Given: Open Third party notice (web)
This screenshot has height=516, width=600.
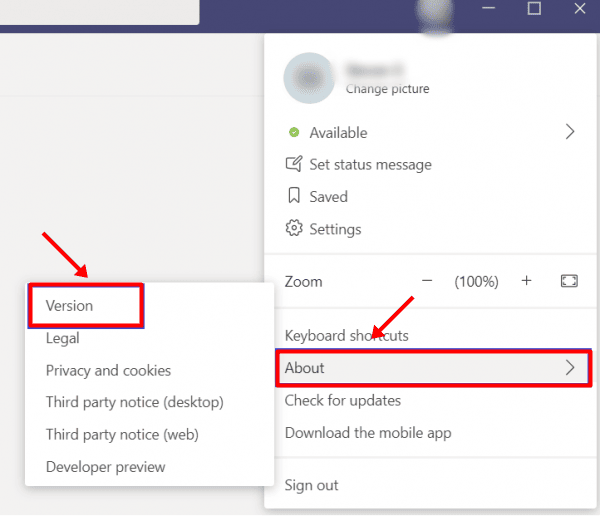Looking at the screenshot, I should click(x=122, y=435).
